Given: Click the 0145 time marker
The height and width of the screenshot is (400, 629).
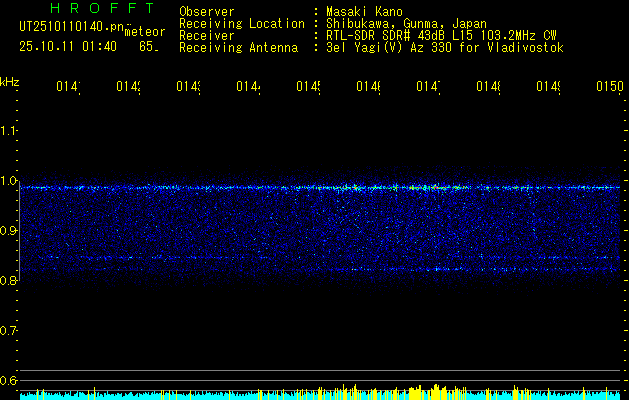Looking at the screenshot, I should (x=308, y=87).
